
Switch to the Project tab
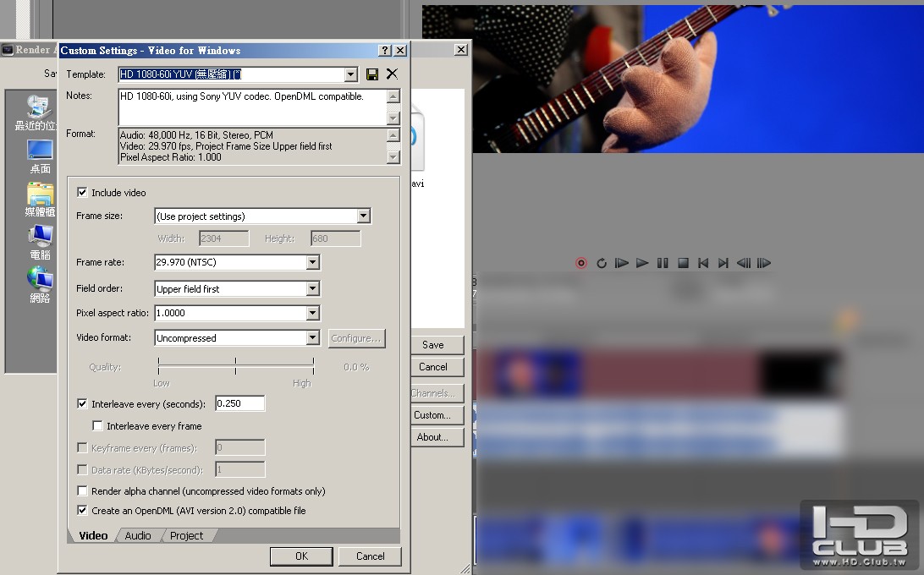[x=186, y=535]
